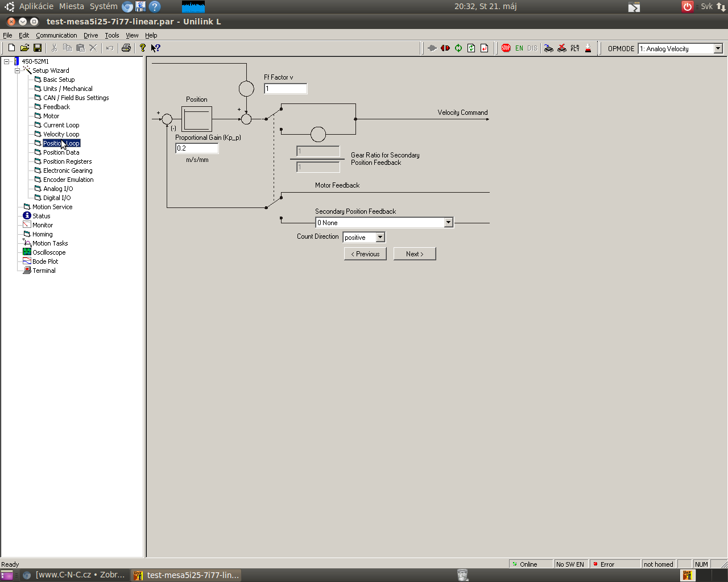Click the green EN enable drive icon
Screen dimensions: 728x582
pos(519,48)
